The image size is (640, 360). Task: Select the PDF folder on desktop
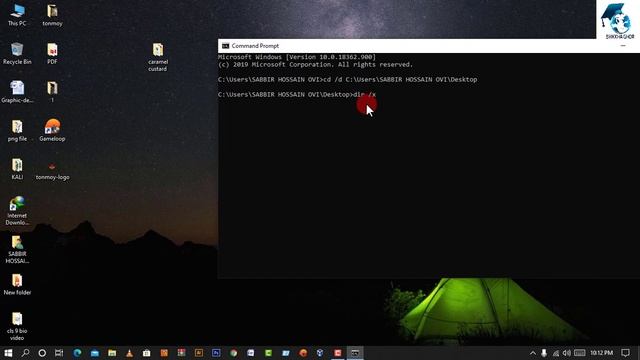coord(52,53)
